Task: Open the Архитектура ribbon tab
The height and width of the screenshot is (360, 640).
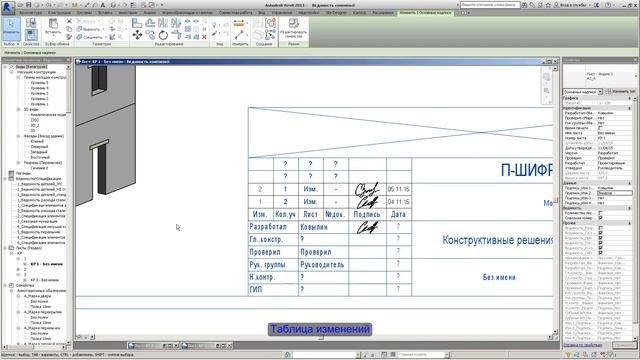Action: click(x=30, y=13)
